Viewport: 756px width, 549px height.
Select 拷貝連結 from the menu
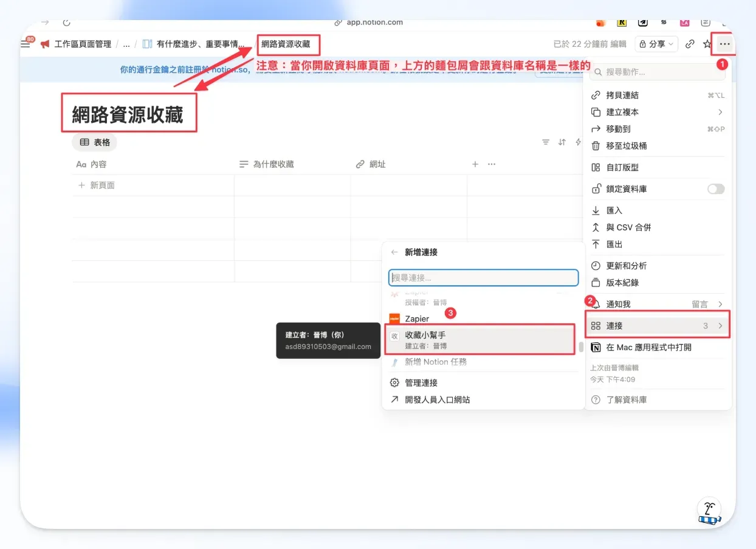tap(658, 95)
